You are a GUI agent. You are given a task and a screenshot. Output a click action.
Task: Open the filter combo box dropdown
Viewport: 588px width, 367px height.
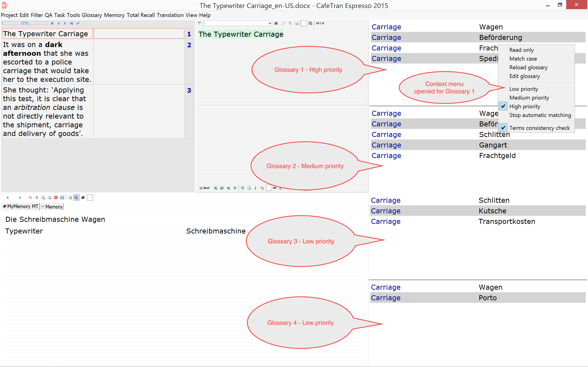270,23
